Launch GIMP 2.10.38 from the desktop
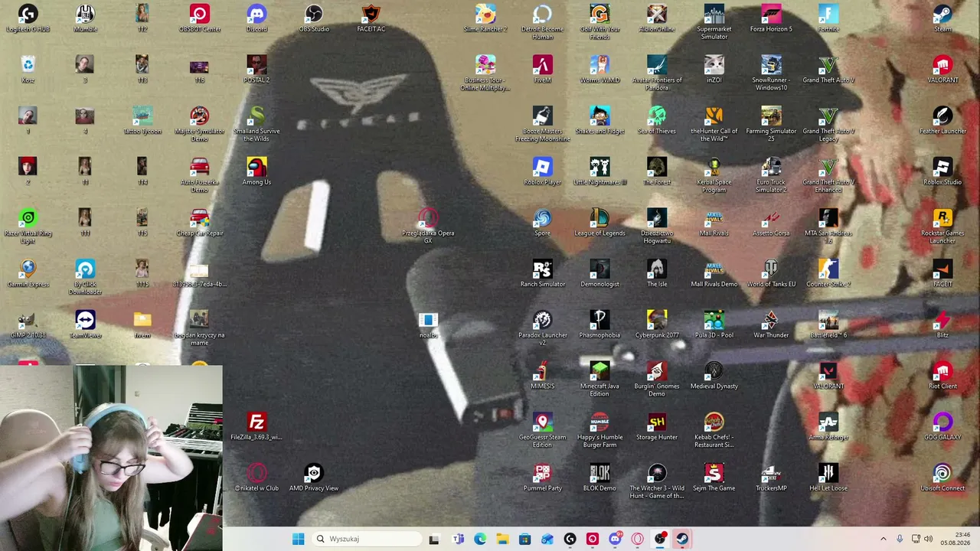Screen dimensions: 980x551 pyautogui.click(x=28, y=325)
